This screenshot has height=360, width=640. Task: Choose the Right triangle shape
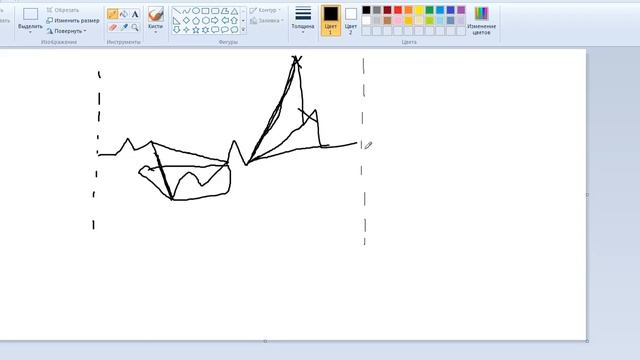pos(176,20)
